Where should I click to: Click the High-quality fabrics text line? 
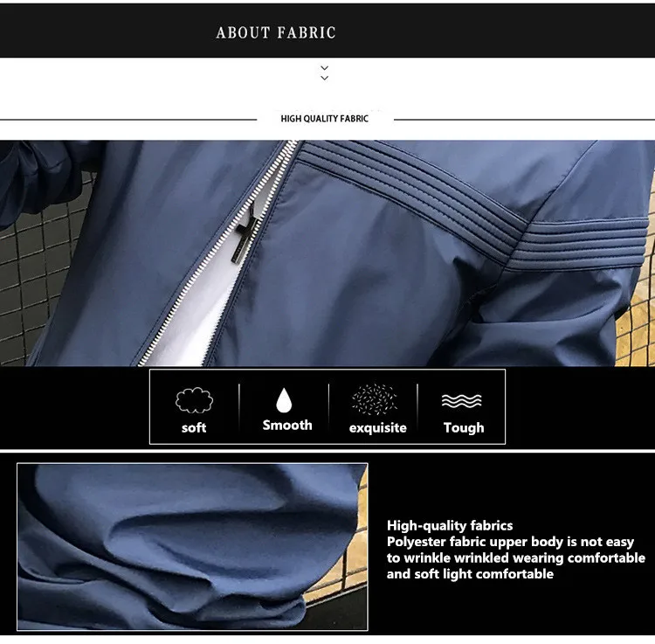[x=450, y=525]
